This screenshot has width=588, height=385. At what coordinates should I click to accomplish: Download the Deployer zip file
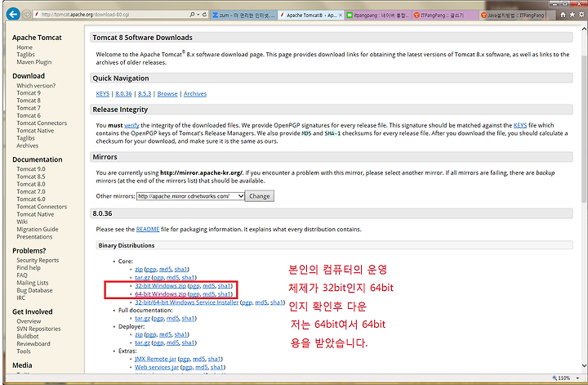(x=139, y=334)
